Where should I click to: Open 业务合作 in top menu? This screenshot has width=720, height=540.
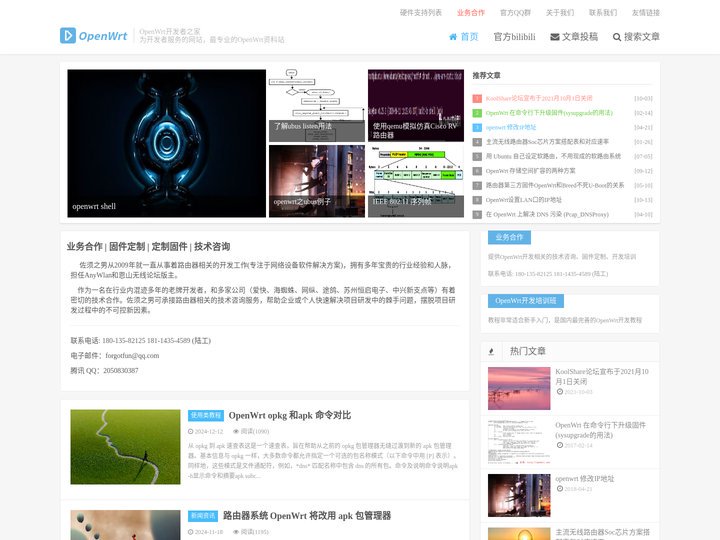click(x=471, y=12)
